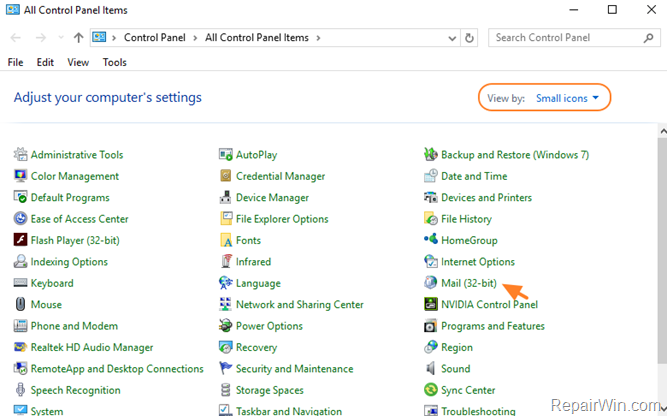
Task: Click the NVIDIA Control Panel icon
Action: pos(431,304)
